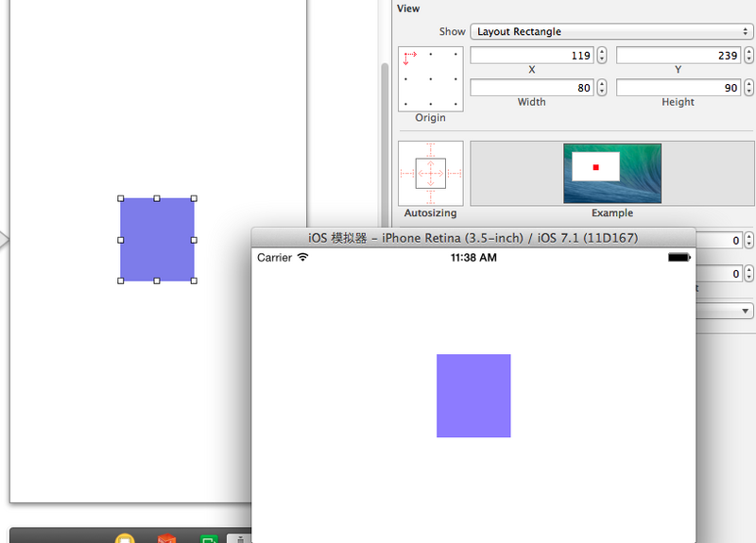Click inspector scrollbar beside the canvas
The image size is (756, 543).
click(x=385, y=144)
